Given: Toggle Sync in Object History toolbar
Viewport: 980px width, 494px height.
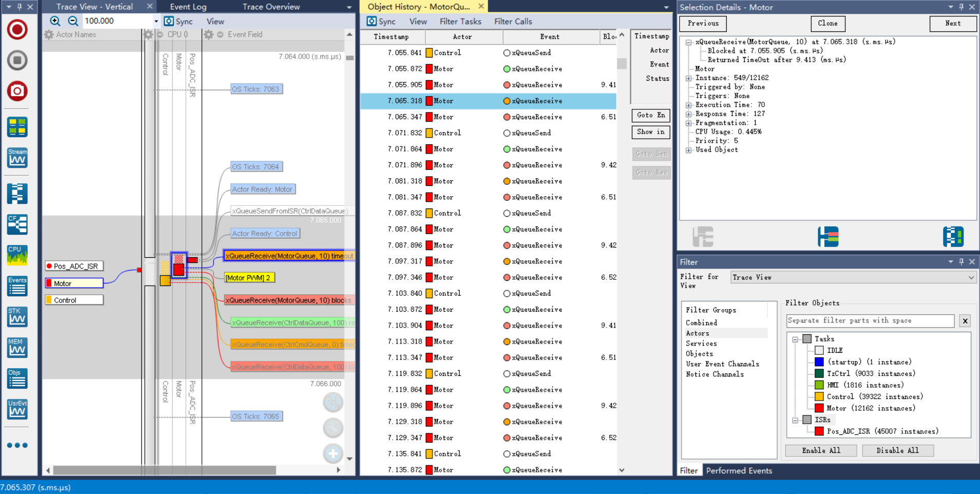Looking at the screenshot, I should (x=381, y=21).
